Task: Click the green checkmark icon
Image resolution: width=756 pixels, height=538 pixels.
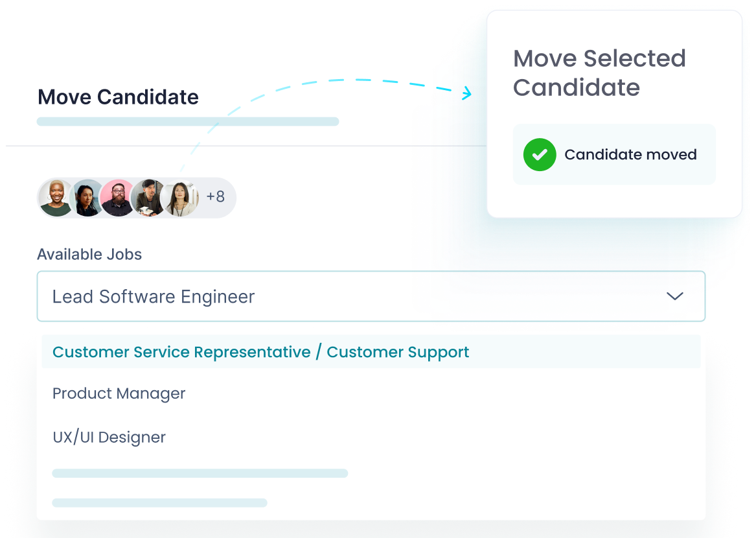Action: pyautogui.click(x=540, y=154)
